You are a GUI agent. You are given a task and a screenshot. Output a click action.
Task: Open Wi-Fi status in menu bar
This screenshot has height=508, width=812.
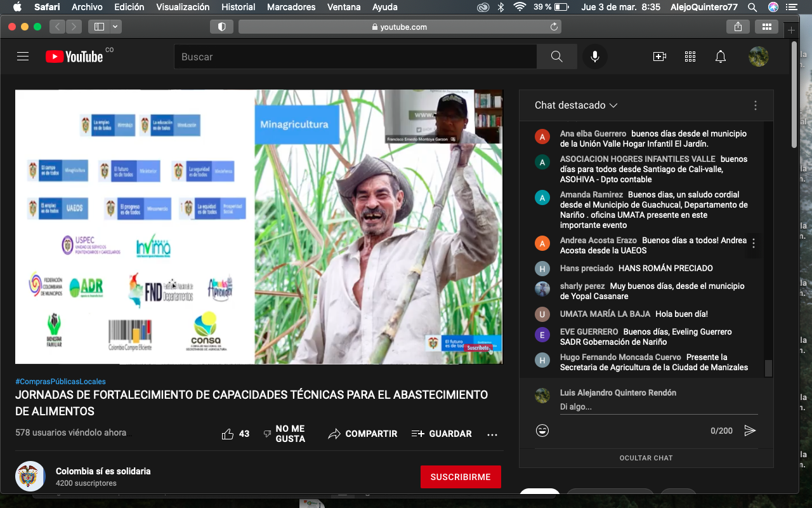point(520,7)
